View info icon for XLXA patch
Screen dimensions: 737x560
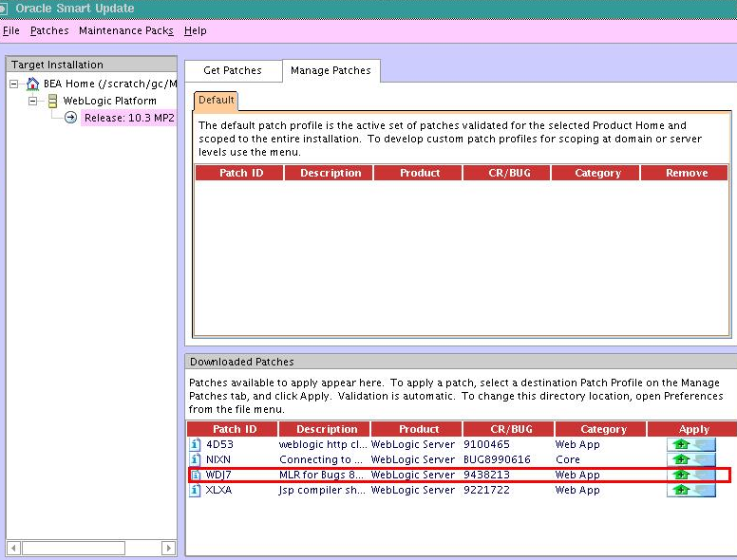coord(195,490)
